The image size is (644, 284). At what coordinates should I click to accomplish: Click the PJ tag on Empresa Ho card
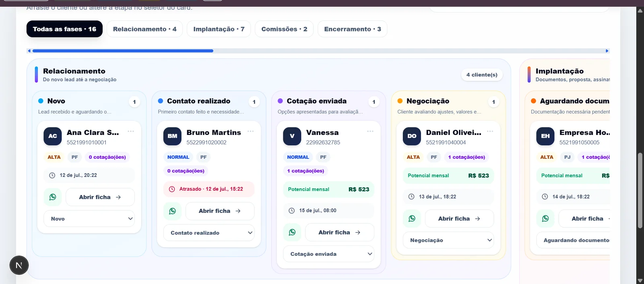(x=567, y=157)
